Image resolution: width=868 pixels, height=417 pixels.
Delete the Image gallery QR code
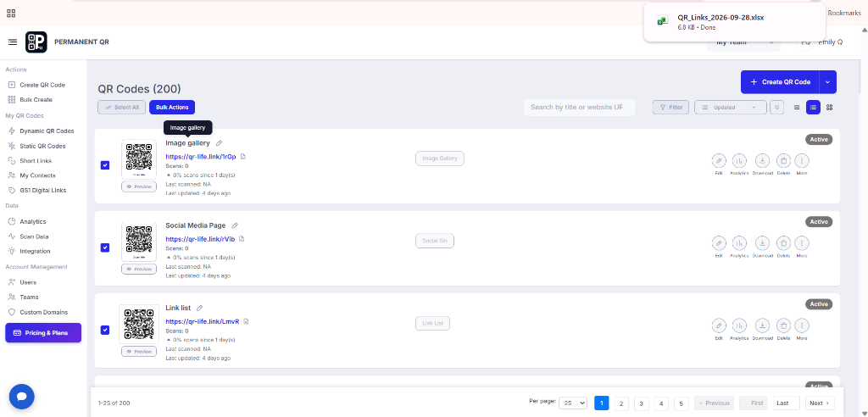click(783, 160)
